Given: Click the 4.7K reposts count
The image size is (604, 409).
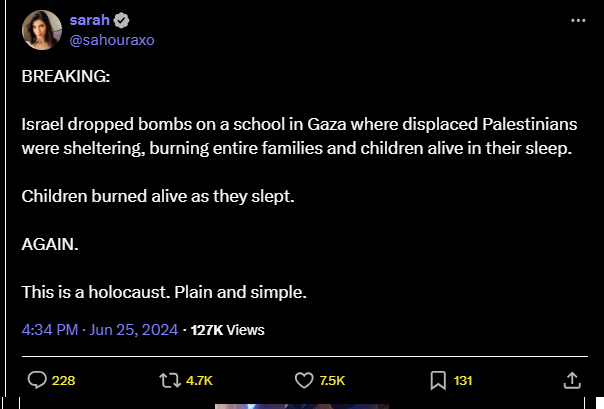Looking at the screenshot, I should tap(199, 380).
